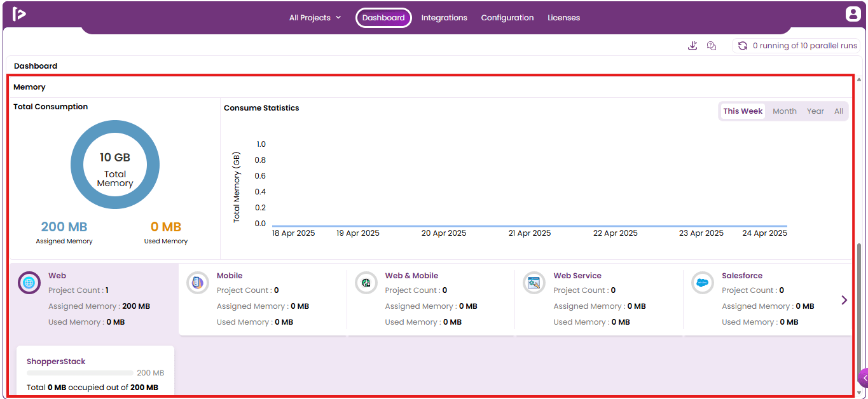Click the Web Service title
The width and height of the screenshot is (868, 399).
pyautogui.click(x=577, y=276)
